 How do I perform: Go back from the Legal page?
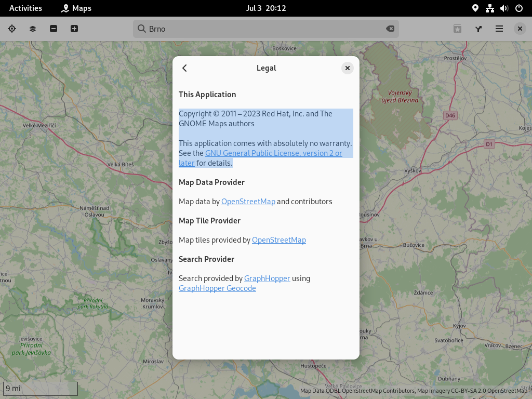pos(184,68)
